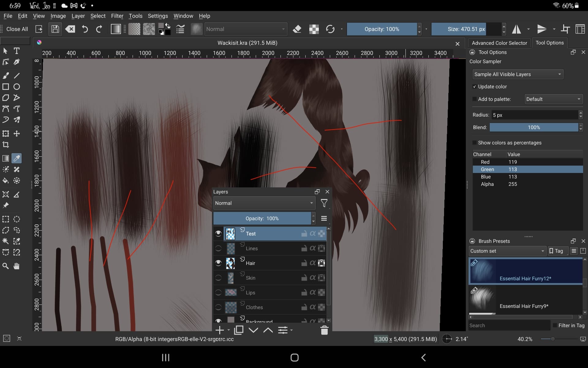Open Sample All Visible Layers dropdown
The height and width of the screenshot is (368, 588).
click(518, 74)
